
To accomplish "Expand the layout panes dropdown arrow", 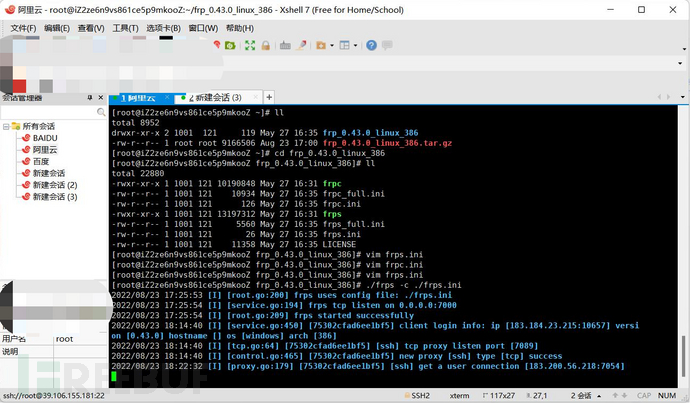I will pos(355,45).
